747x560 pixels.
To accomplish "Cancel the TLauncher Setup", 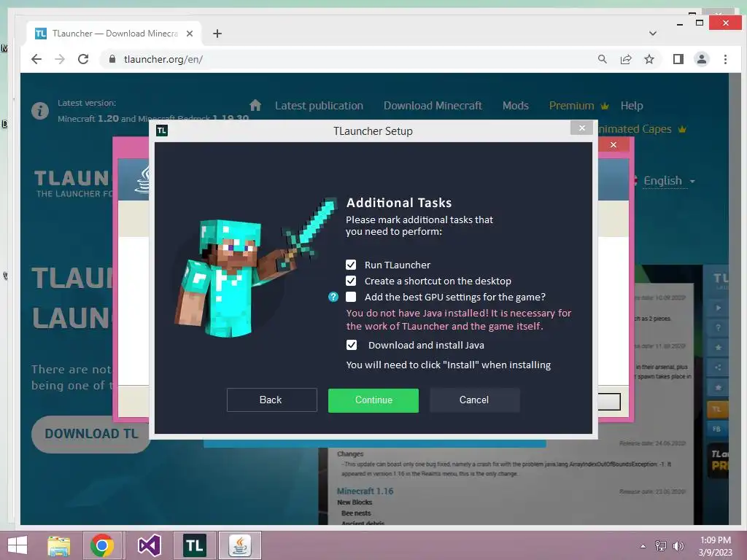I will pos(474,400).
